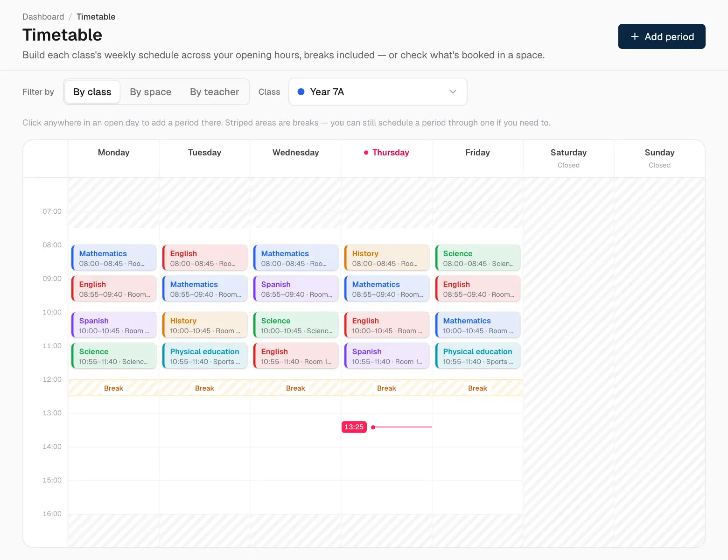Screen dimensions: 728x560
Task: Open Wednesday 08:00 Mathematics period
Action: 296,258
